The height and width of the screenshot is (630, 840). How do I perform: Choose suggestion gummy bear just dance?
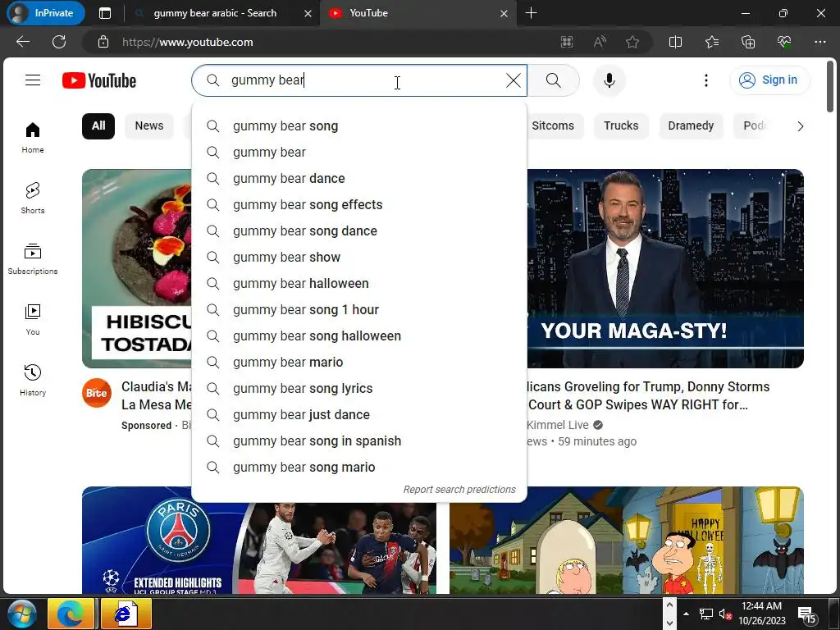(x=359, y=414)
